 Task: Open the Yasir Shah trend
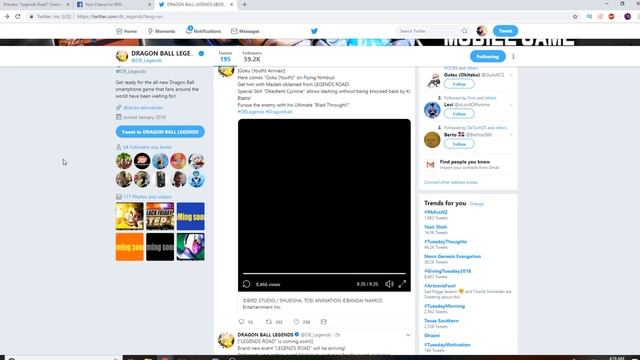pyautogui.click(x=436, y=227)
